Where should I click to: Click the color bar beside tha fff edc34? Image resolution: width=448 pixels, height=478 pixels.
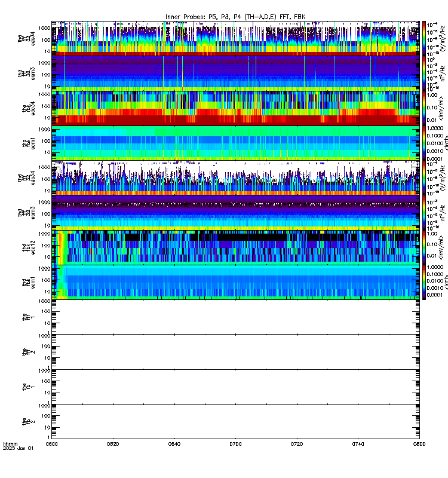click(x=424, y=38)
